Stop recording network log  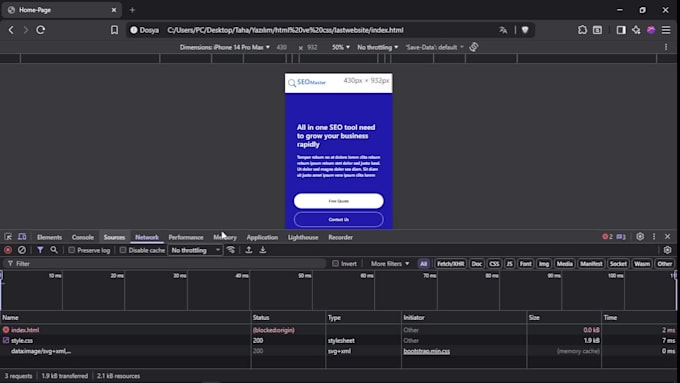pyautogui.click(x=8, y=250)
